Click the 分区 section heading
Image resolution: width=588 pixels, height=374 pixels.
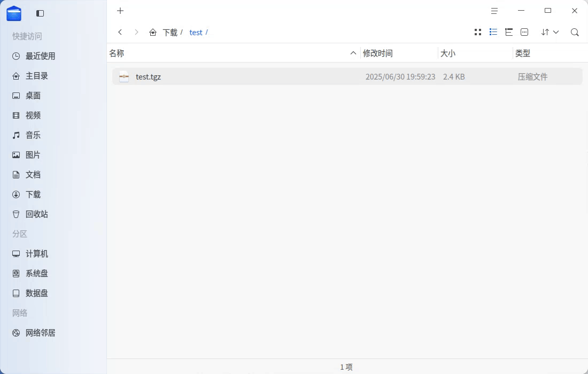pos(19,234)
